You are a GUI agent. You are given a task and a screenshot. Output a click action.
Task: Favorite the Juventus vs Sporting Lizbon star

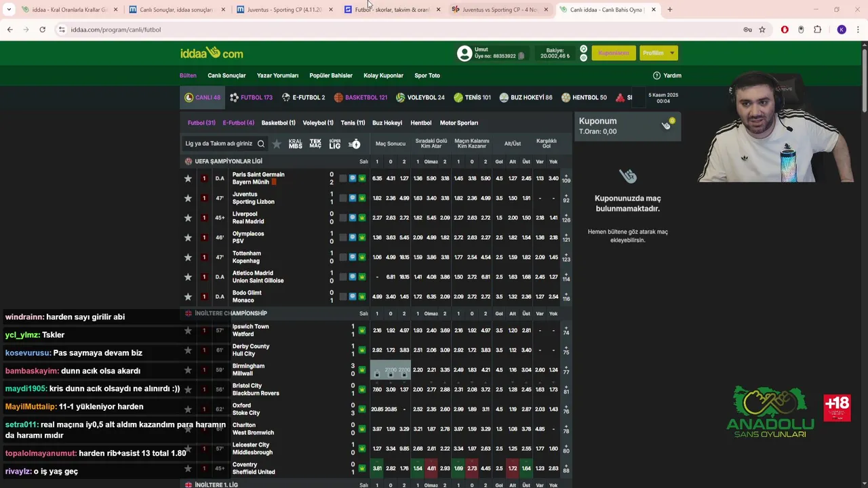click(188, 198)
